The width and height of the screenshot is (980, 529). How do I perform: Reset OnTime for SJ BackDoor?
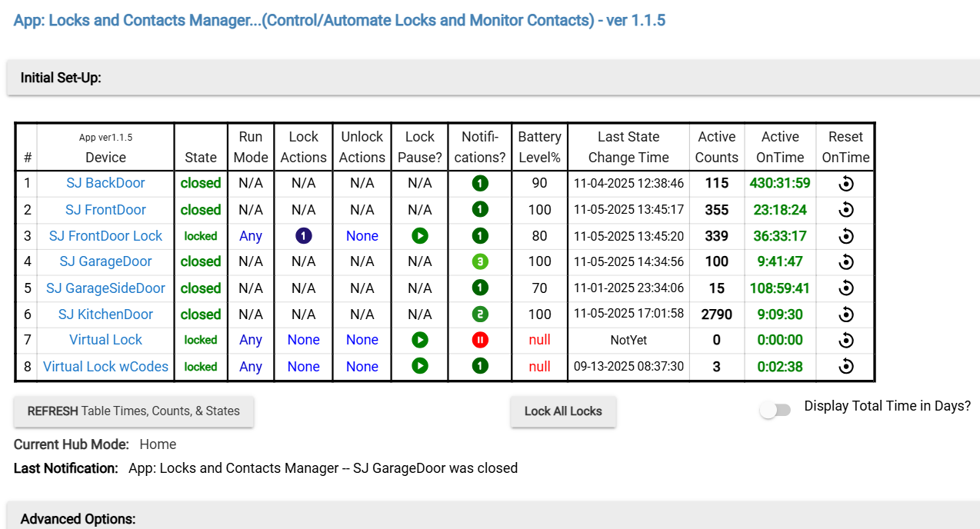845,184
